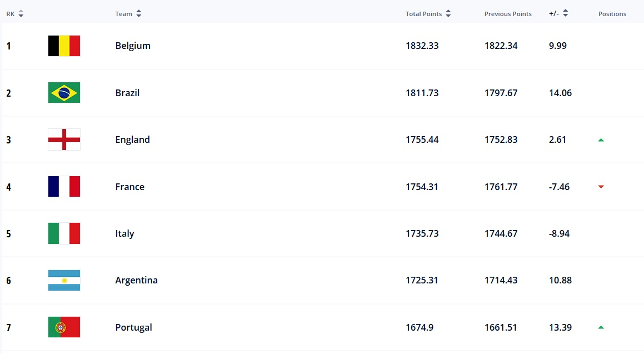Click the France flag icon
Image resolution: width=644 pixels, height=354 pixels.
click(64, 187)
